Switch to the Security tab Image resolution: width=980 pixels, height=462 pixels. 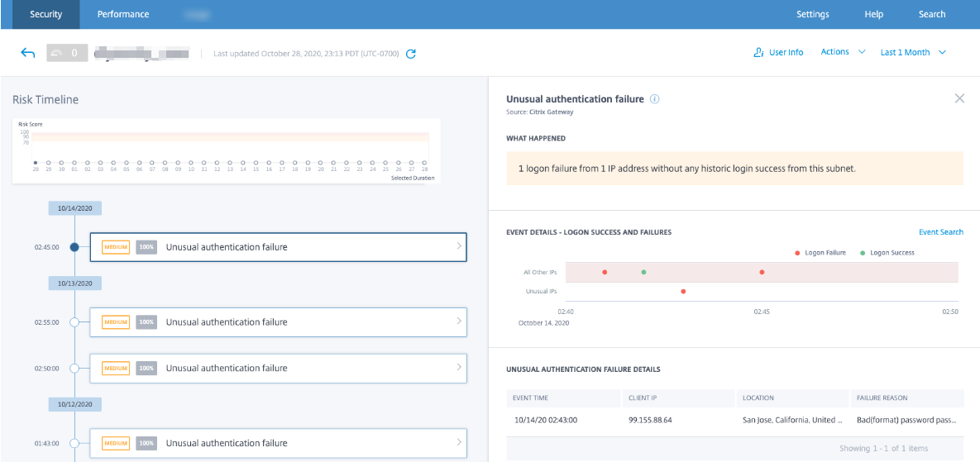(46, 14)
